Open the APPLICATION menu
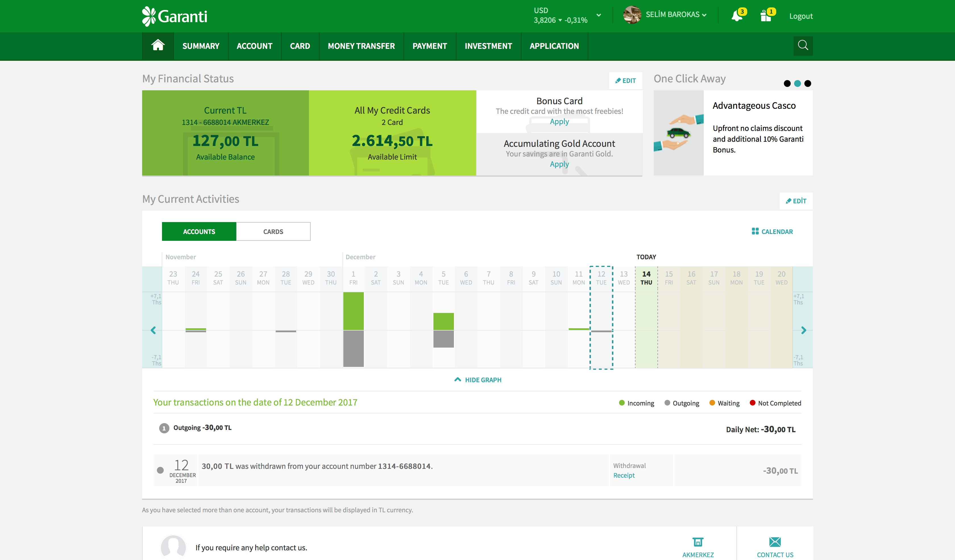Screen dimensions: 955x560 (554, 46)
